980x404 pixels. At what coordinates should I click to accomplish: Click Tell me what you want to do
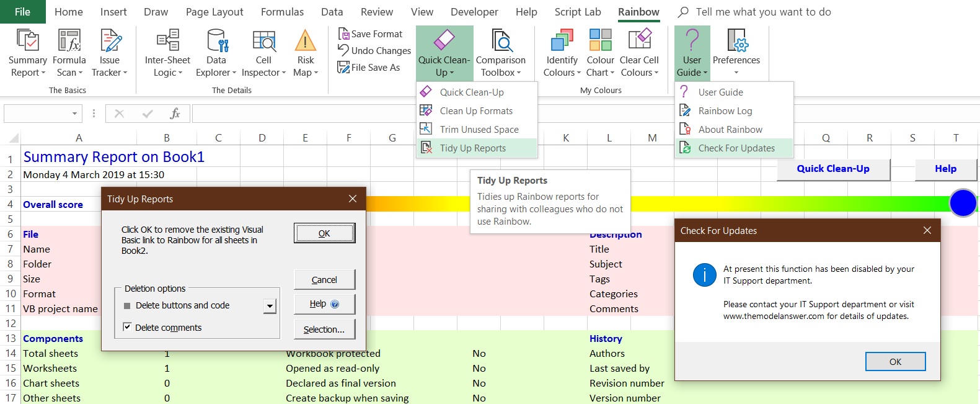(763, 12)
